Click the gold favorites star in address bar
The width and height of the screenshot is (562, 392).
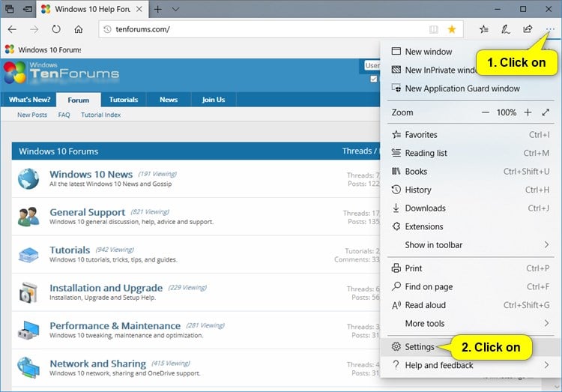[x=452, y=29]
